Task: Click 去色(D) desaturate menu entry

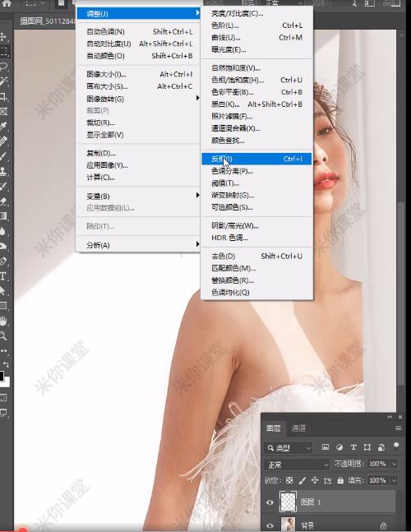Action: coord(256,257)
